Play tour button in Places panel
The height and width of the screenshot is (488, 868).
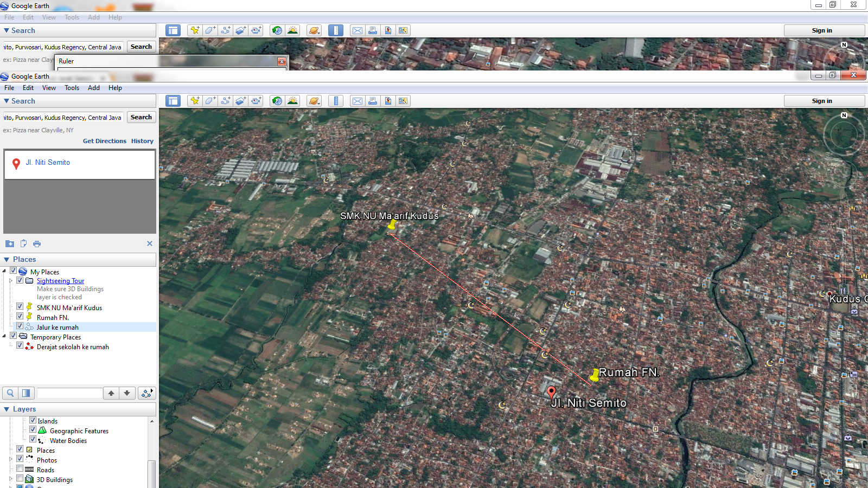[146, 393]
